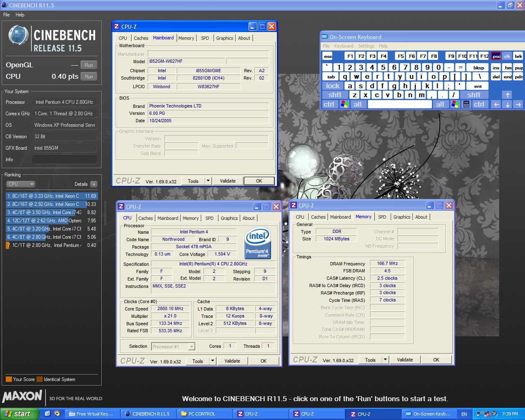Click the MAXON logo
This screenshot has height=420, width=525.
[x=22, y=396]
